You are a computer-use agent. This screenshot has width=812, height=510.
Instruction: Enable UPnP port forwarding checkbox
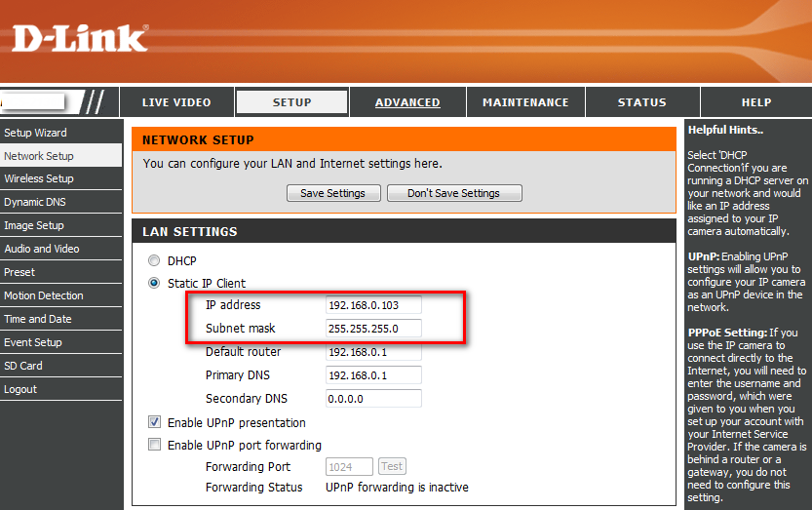154,445
